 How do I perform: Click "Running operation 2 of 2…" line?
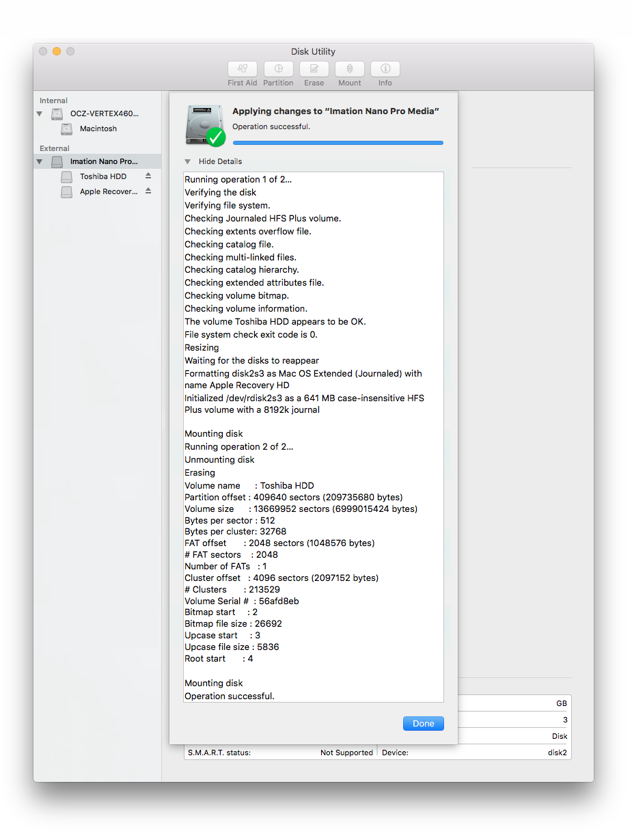tap(238, 447)
